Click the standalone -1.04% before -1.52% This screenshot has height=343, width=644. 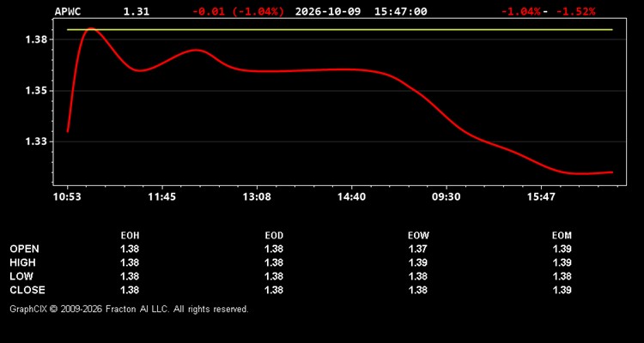[521, 11]
